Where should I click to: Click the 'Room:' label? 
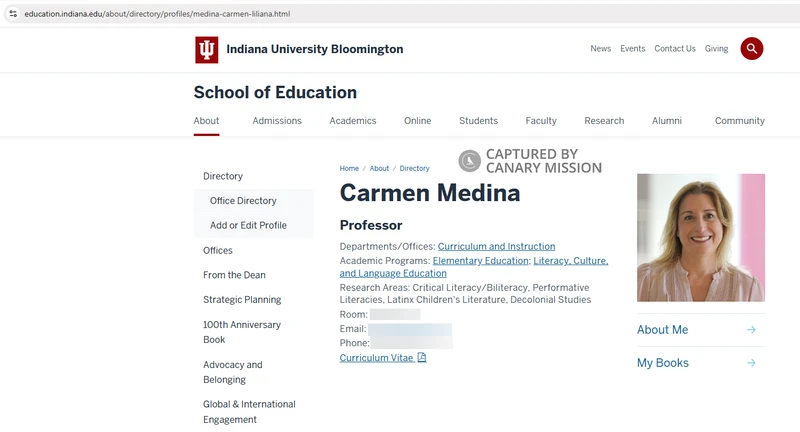point(354,315)
